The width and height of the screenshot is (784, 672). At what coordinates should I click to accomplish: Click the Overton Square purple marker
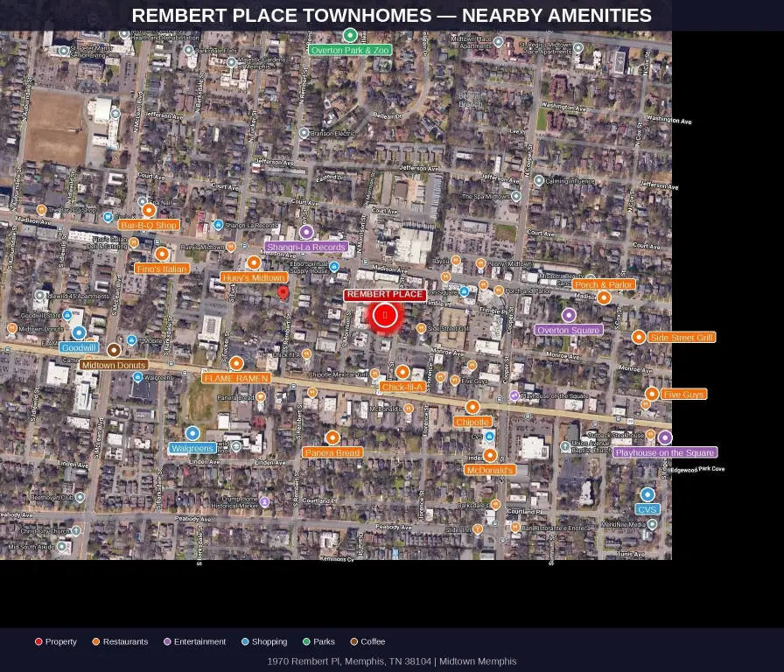pyautogui.click(x=569, y=315)
